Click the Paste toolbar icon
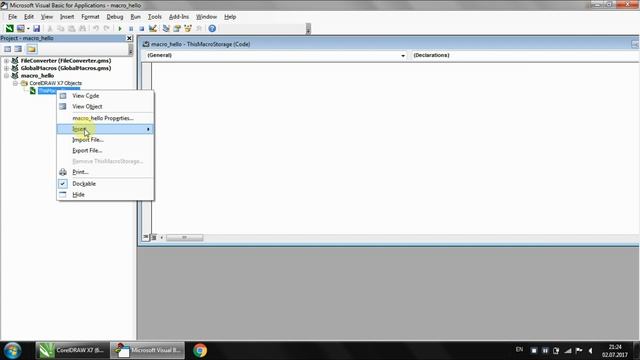This screenshot has width=640, height=360. [71, 29]
